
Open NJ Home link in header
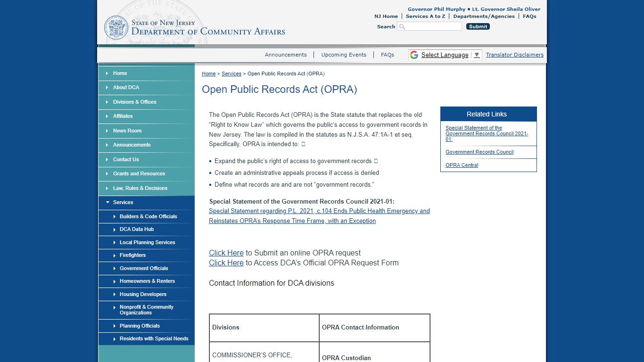tap(386, 16)
